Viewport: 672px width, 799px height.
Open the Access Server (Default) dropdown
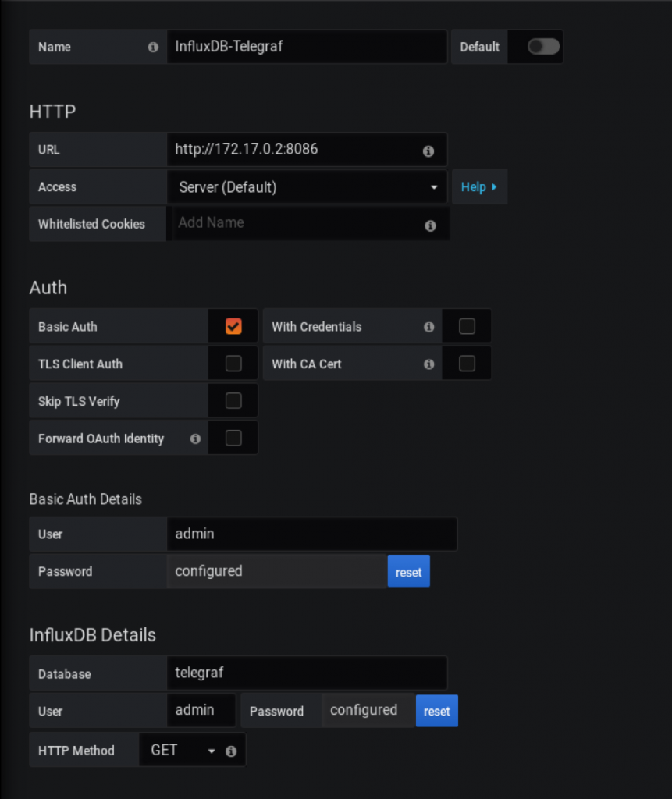307,187
